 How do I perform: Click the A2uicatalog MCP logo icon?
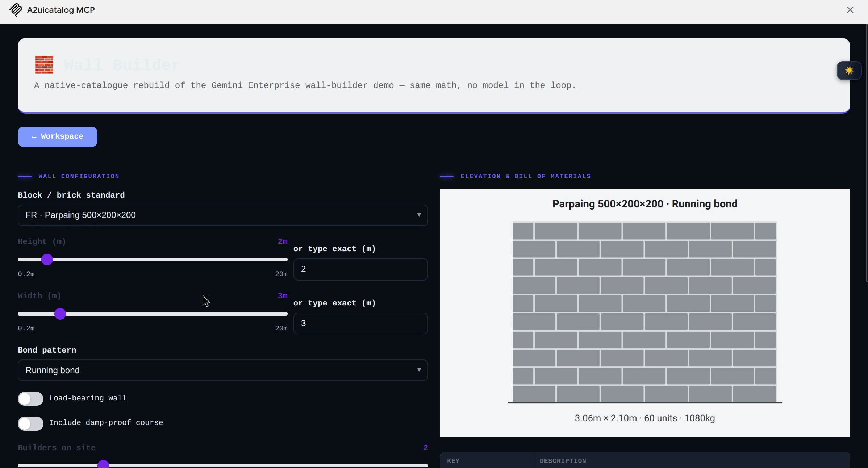click(x=16, y=10)
